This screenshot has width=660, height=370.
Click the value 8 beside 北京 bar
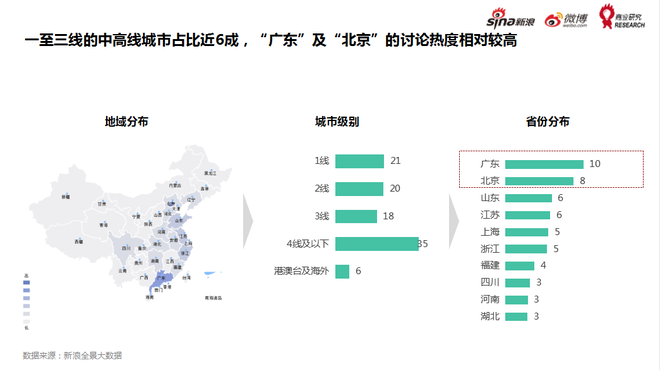[583, 181]
